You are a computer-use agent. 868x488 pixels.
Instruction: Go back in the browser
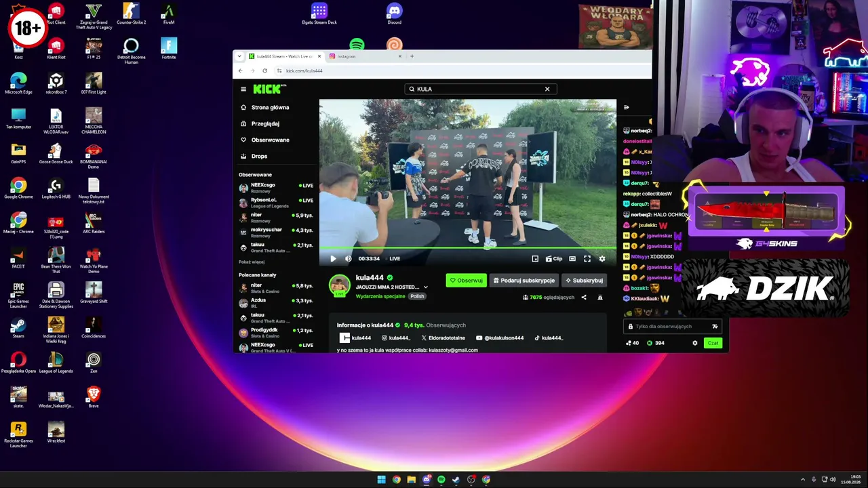tap(240, 70)
